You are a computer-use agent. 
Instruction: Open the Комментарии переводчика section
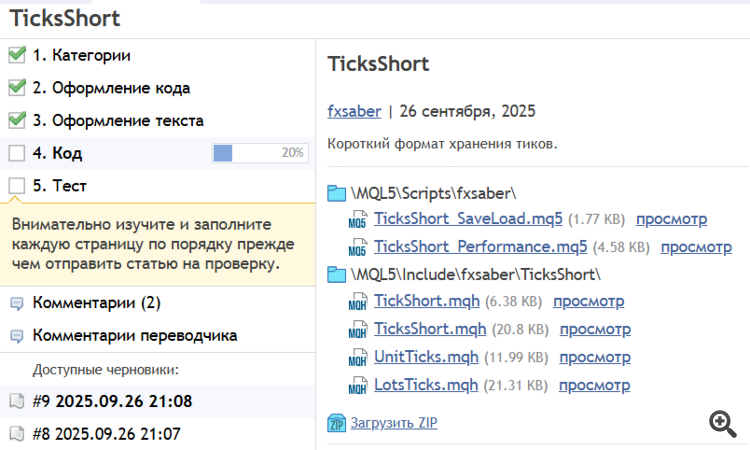(135, 336)
